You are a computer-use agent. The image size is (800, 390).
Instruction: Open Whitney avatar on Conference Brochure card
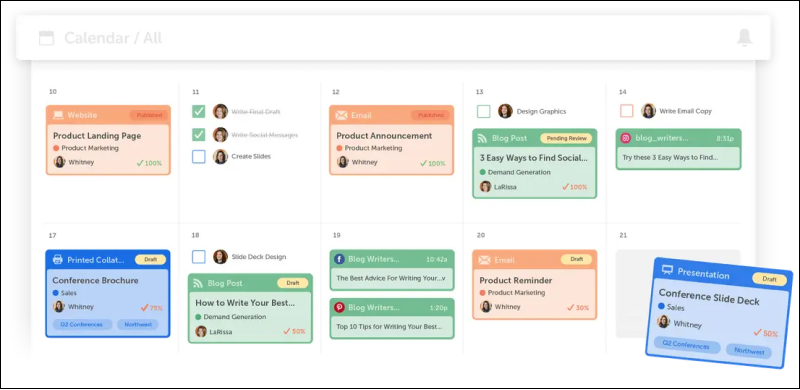[x=59, y=307]
